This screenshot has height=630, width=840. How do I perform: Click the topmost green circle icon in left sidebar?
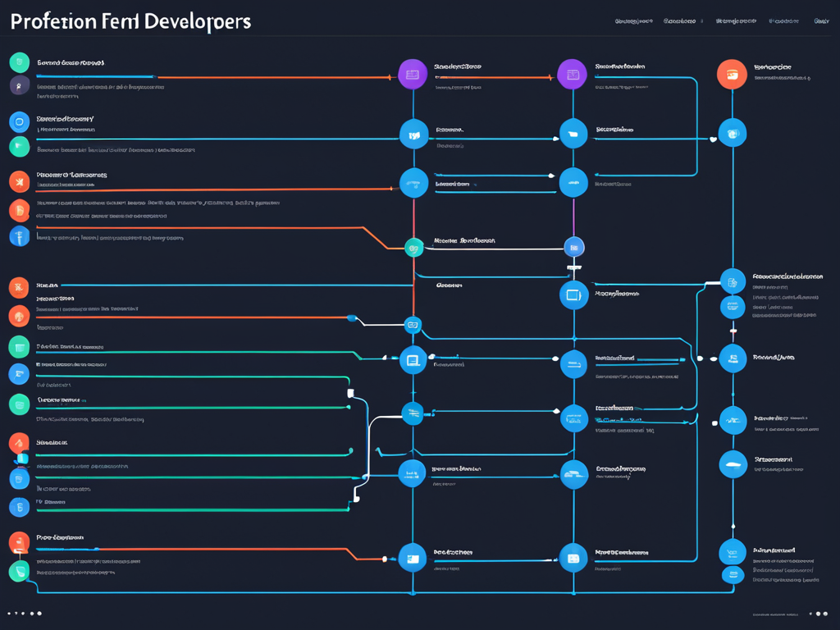(19, 62)
